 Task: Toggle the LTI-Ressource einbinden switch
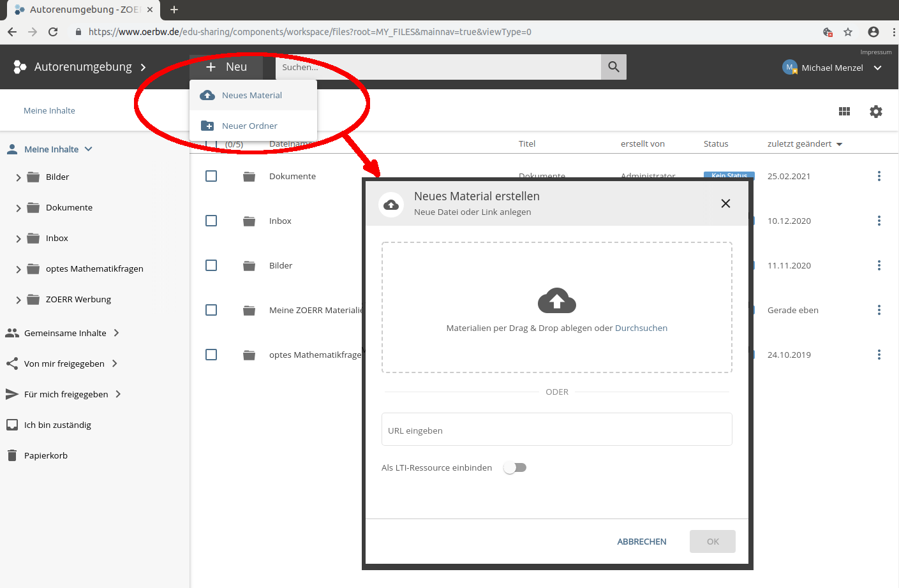[515, 468]
